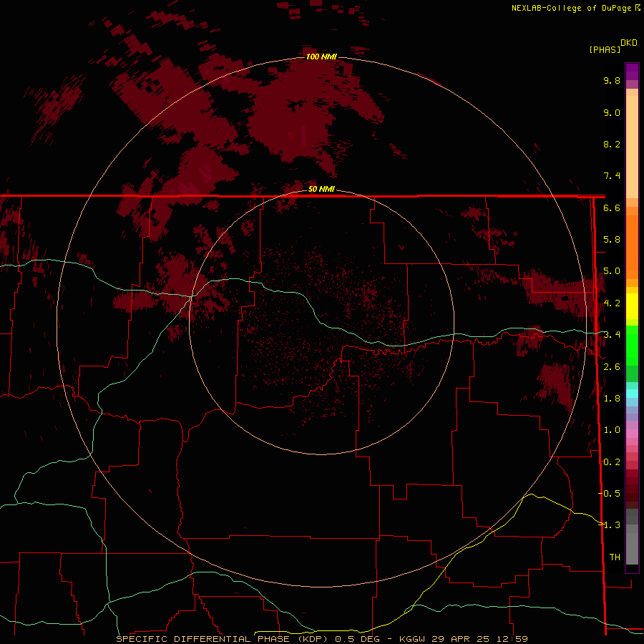Image resolution: width=644 pixels, height=644 pixels.
Task: Click the DKD product code label
Action: [629, 43]
